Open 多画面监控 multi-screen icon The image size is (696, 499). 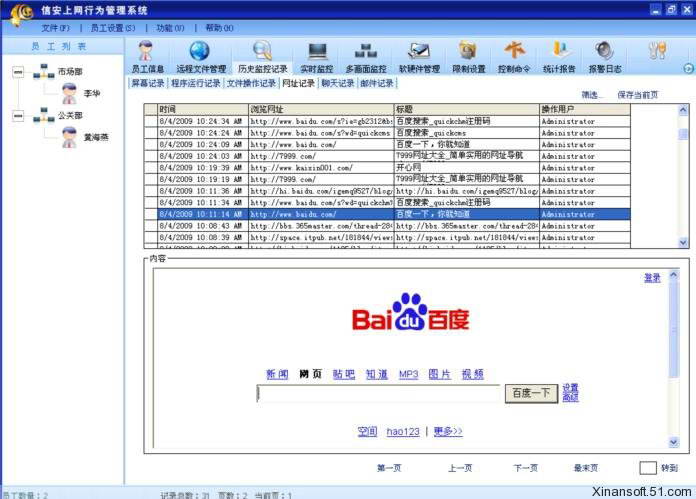[366, 56]
